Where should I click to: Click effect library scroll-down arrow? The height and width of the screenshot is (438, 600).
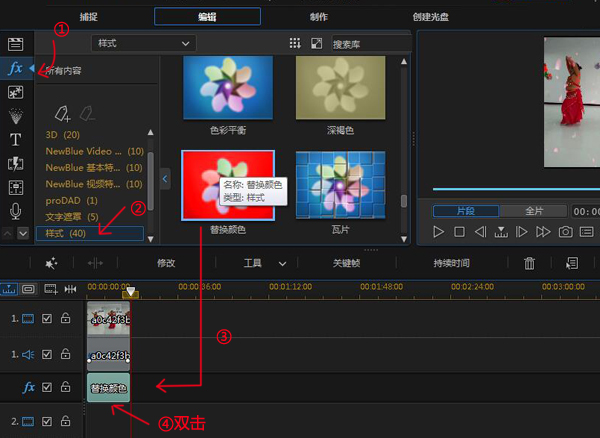404,239
